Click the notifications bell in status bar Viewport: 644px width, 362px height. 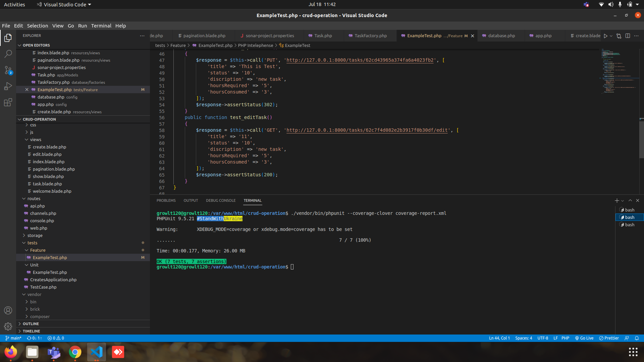pyautogui.click(x=637, y=338)
